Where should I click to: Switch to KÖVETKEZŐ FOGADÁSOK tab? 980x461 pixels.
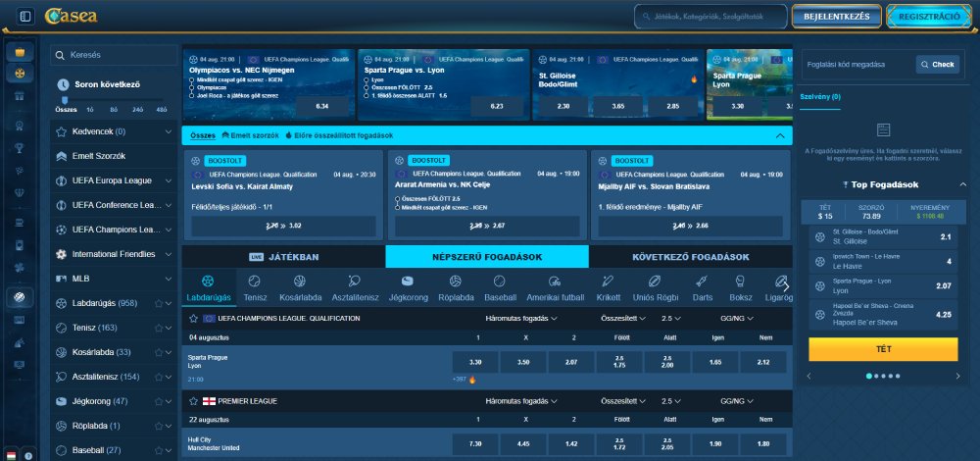tap(691, 257)
